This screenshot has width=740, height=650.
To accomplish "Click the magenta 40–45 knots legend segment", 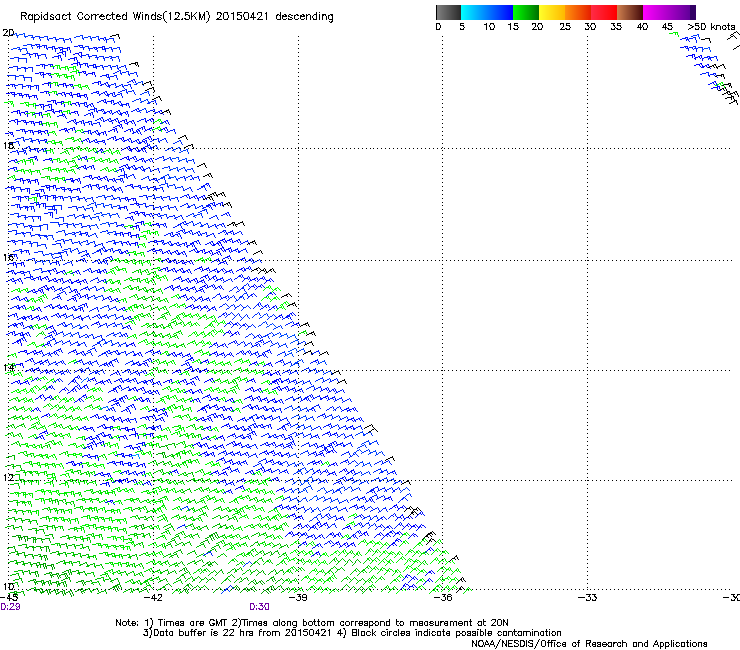I will pos(656,12).
